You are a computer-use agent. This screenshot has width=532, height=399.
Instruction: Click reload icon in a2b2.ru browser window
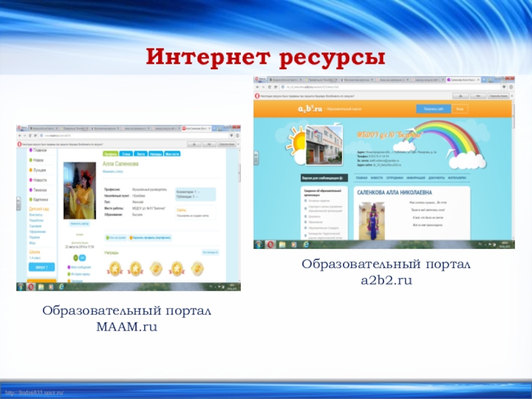coord(270,87)
